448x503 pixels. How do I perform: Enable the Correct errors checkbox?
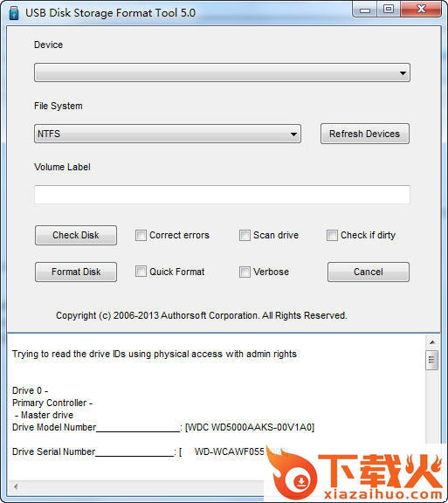click(x=141, y=235)
